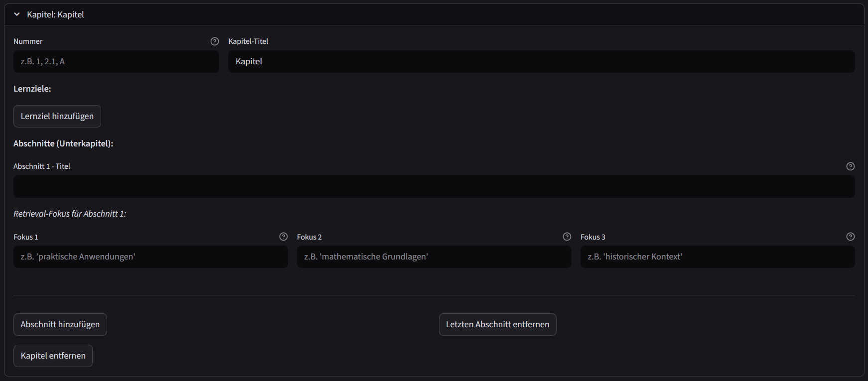This screenshot has height=381, width=868.
Task: Add a section with 'Abschnitt hinzufügen'
Action: tap(60, 324)
